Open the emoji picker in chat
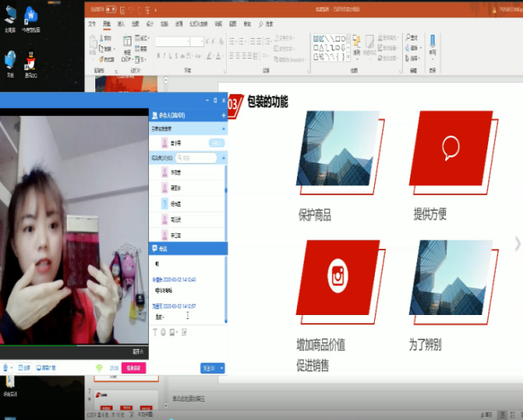This screenshot has width=523, height=420. (x=163, y=332)
